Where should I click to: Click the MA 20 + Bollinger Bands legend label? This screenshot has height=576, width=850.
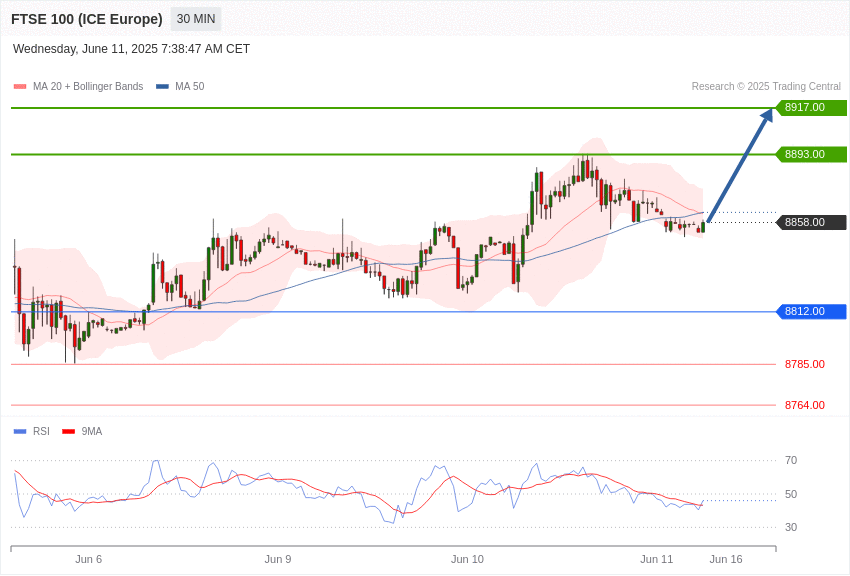[x=88, y=86]
